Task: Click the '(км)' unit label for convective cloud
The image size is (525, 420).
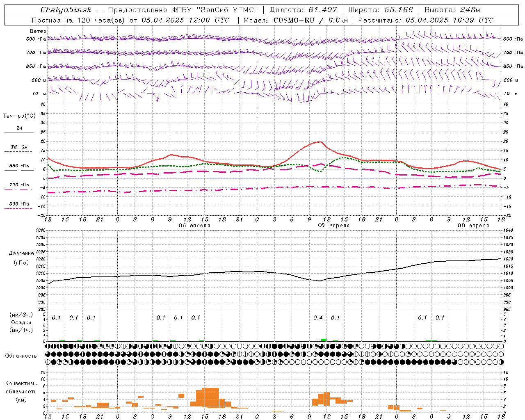Action: 21,399
